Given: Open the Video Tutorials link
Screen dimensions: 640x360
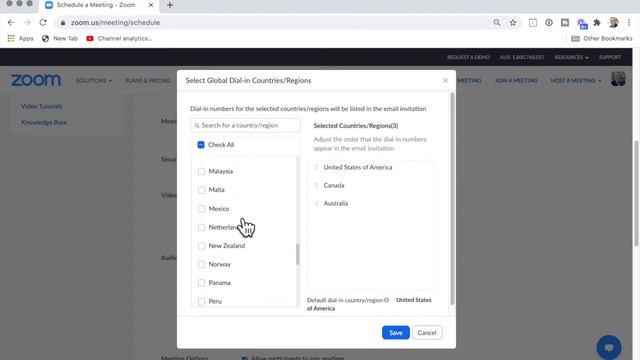Looking at the screenshot, I should coord(42,106).
